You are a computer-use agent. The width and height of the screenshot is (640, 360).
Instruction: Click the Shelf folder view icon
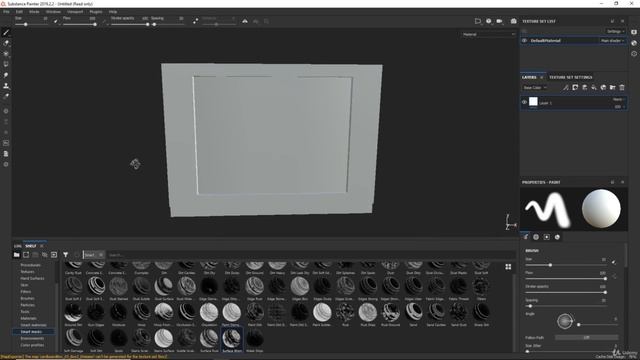pyautogui.click(x=16, y=255)
